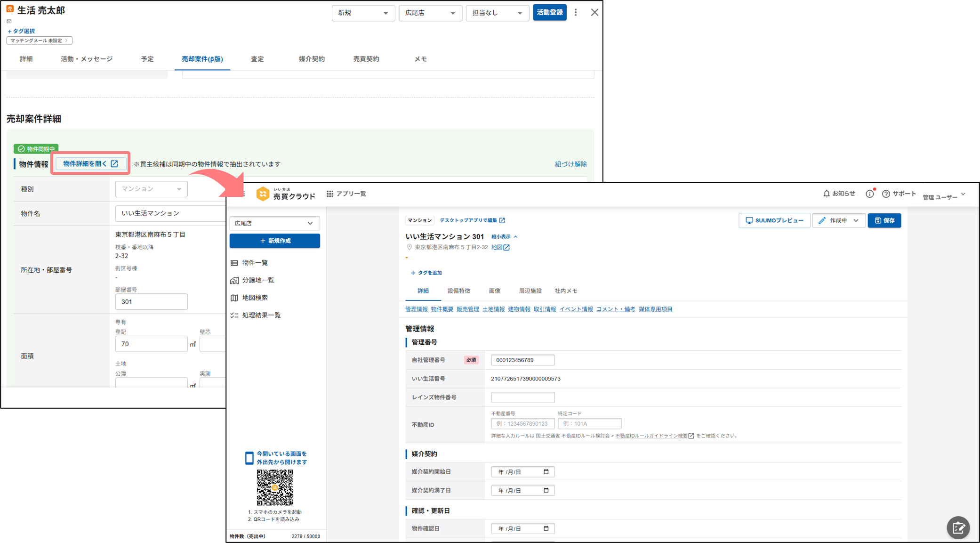
Task: Click ＋タグを追加 link
Action: tap(426, 273)
